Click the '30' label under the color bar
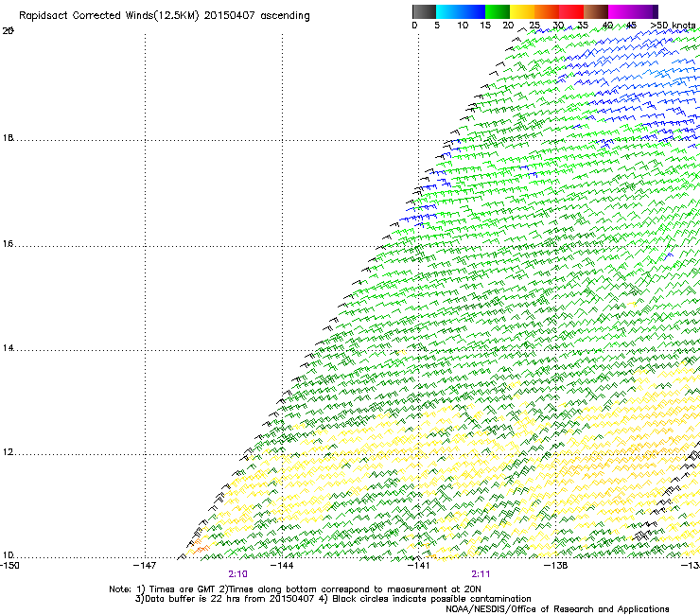The image size is (700, 615). (x=558, y=26)
